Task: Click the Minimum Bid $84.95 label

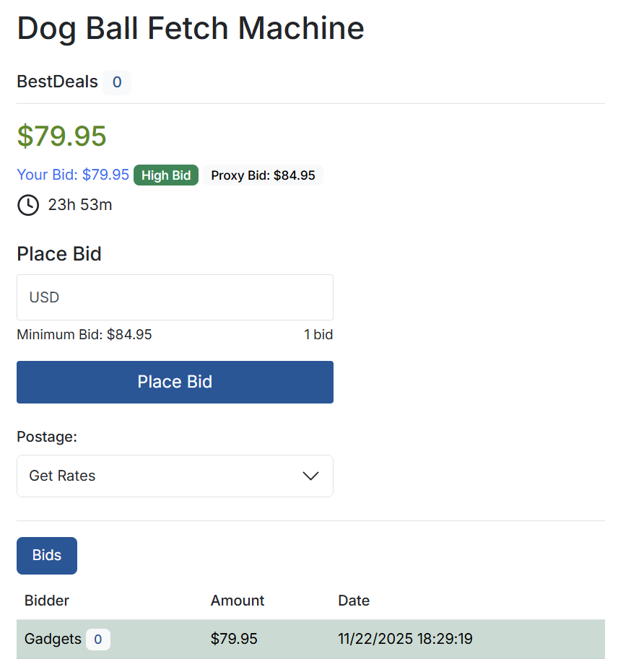Action: [x=84, y=335]
